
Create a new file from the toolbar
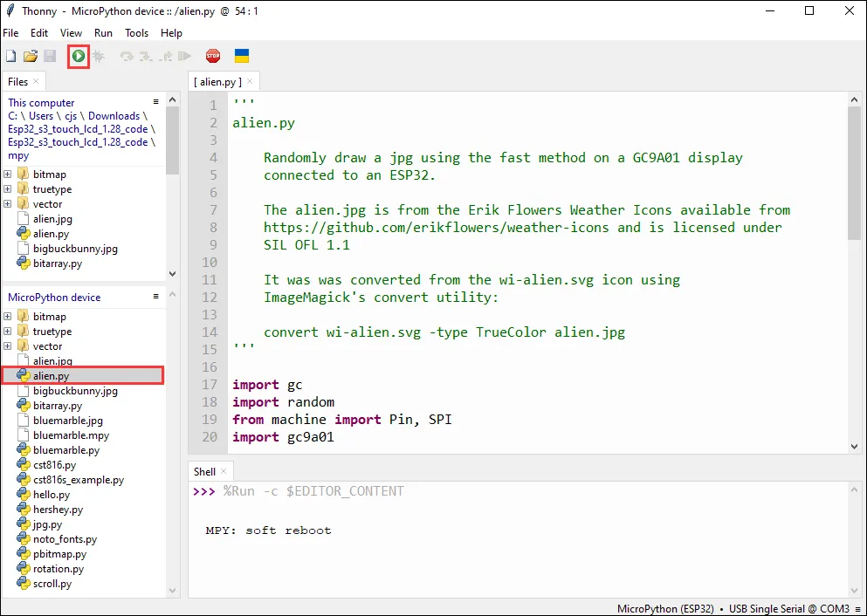pos(11,56)
